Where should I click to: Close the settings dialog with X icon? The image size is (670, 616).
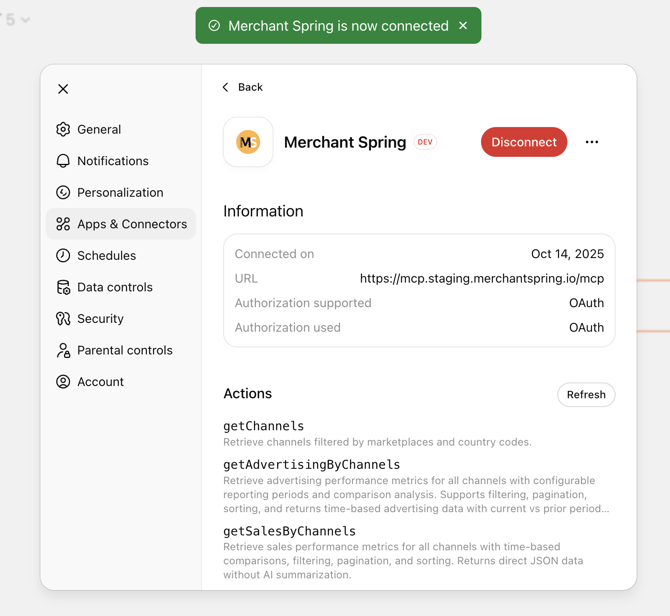click(63, 89)
